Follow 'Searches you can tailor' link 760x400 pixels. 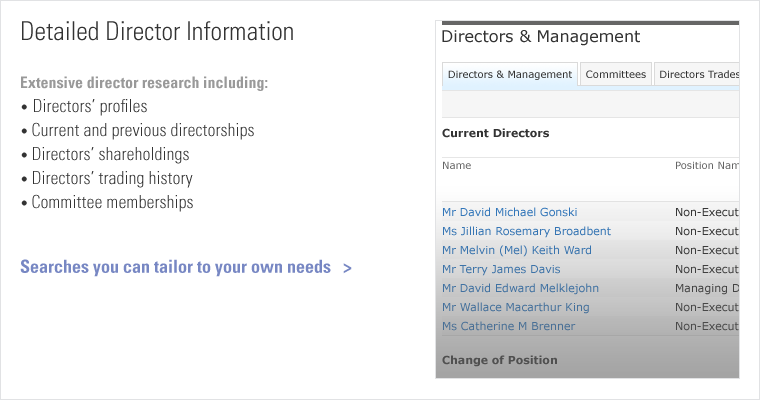click(x=175, y=268)
